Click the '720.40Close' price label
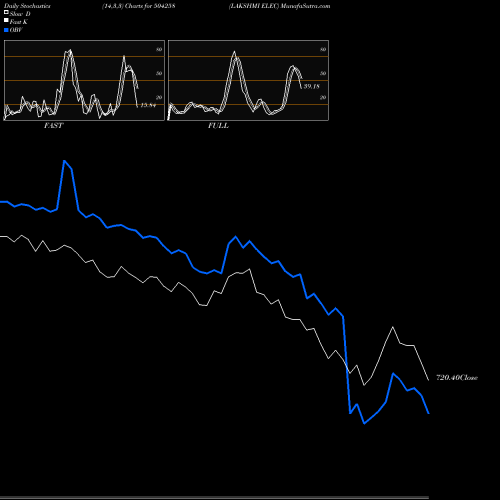The image size is (500, 500). coord(457,378)
